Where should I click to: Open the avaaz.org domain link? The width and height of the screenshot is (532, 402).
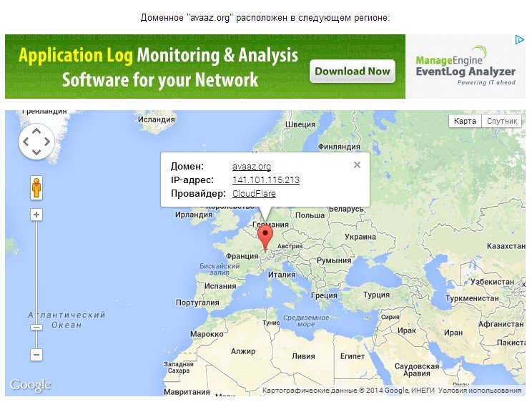(251, 167)
